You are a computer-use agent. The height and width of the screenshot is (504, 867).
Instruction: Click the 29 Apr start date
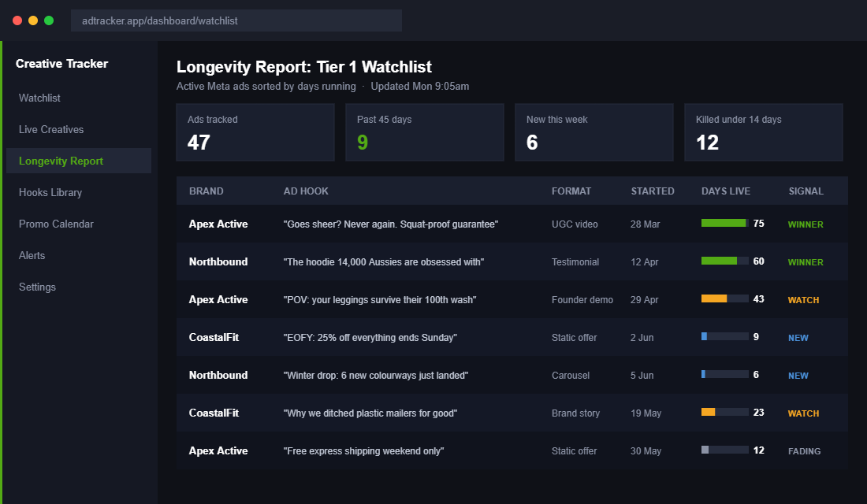pos(645,299)
